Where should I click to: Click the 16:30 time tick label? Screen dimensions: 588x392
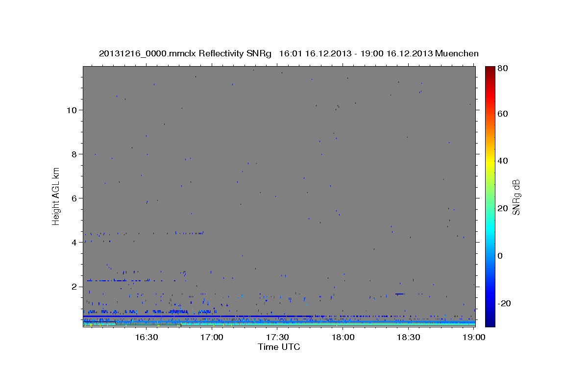(x=147, y=337)
